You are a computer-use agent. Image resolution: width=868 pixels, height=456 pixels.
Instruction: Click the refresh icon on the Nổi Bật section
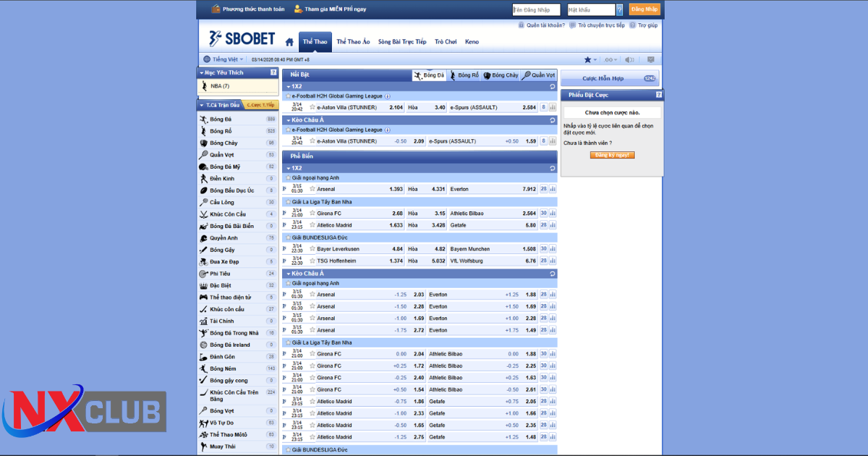552,86
